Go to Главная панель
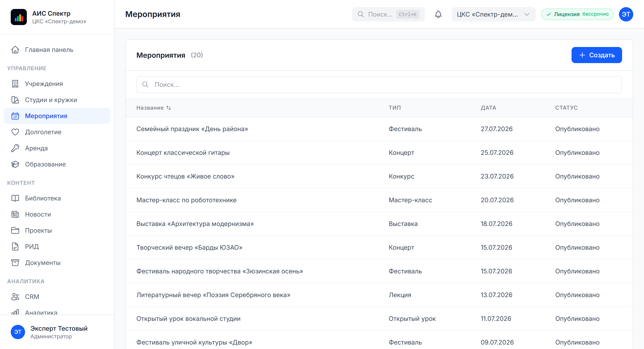Image resolution: width=644 pixels, height=349 pixels. pos(57,50)
